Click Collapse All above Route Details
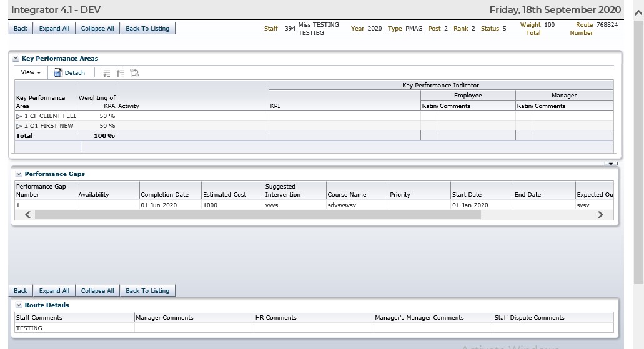This screenshot has height=349, width=644. (x=97, y=291)
